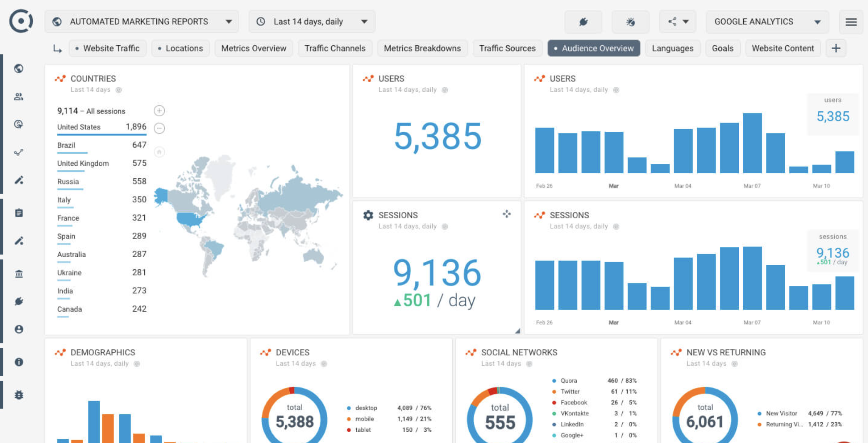Click the Quora colored dot in Social Networks legend
Screen dimensions: 868x443
[553, 380]
